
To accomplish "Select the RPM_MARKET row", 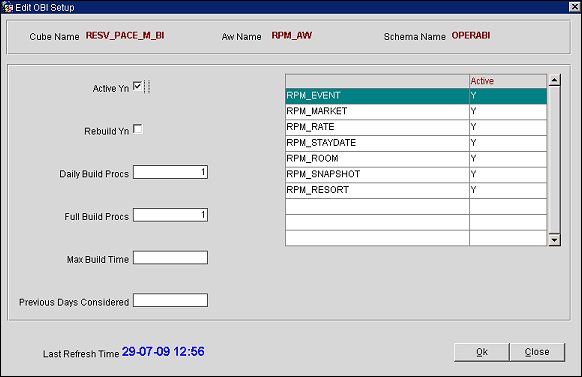I will click(x=416, y=111).
